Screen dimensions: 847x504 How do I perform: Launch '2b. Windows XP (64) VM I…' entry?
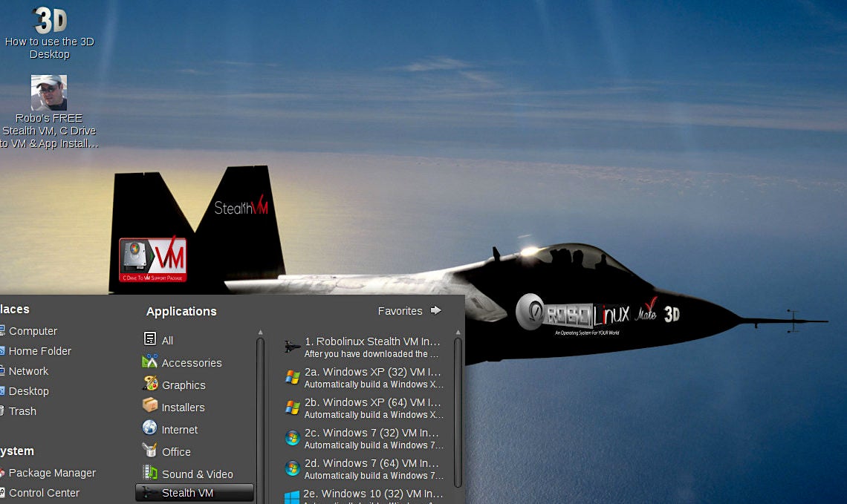click(x=364, y=408)
